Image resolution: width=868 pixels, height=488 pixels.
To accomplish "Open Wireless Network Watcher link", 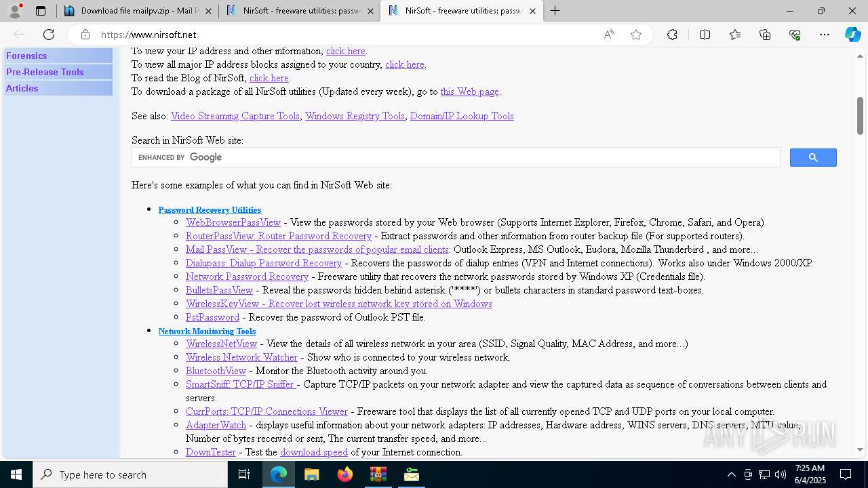I will tap(242, 357).
